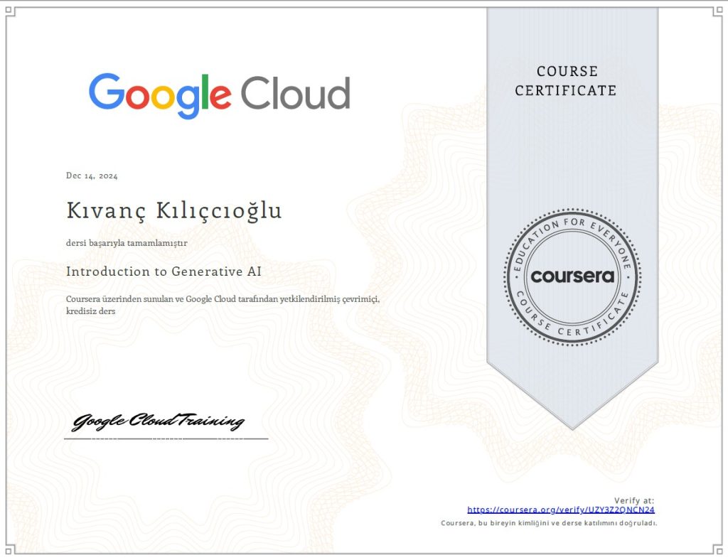The image size is (728, 560).
Task: Click the word CERTIFICATE on the ribbon heading
Action: click(x=566, y=91)
